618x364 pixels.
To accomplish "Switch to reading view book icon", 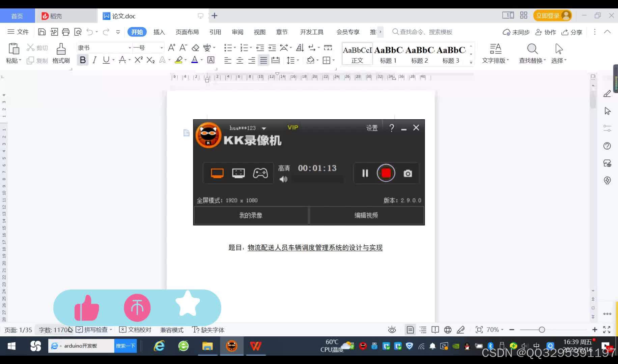I will pyautogui.click(x=435, y=330).
